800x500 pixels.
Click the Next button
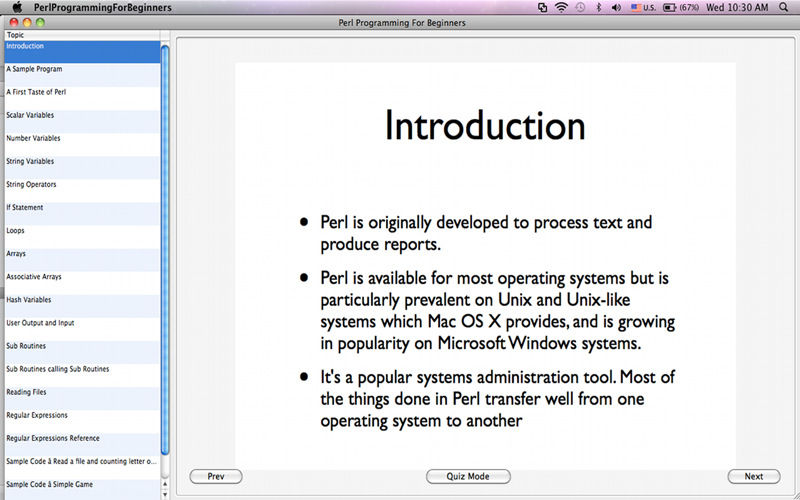tap(754, 477)
